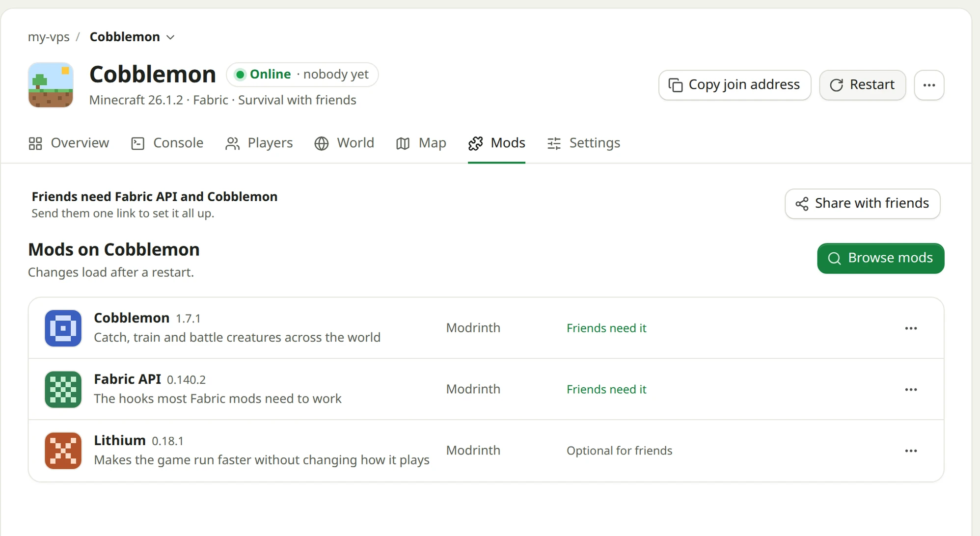Switch to the Overview tab
This screenshot has width=980, height=536.
(69, 143)
